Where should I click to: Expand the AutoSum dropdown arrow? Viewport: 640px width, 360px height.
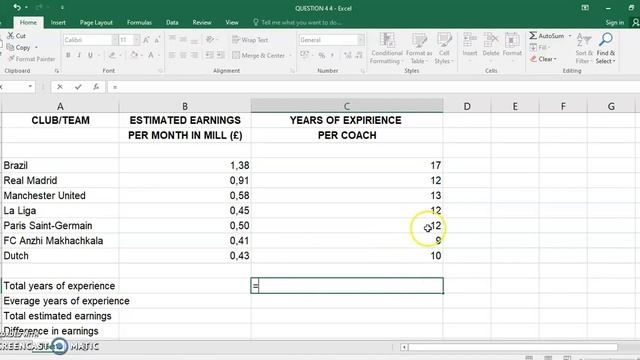570,36
